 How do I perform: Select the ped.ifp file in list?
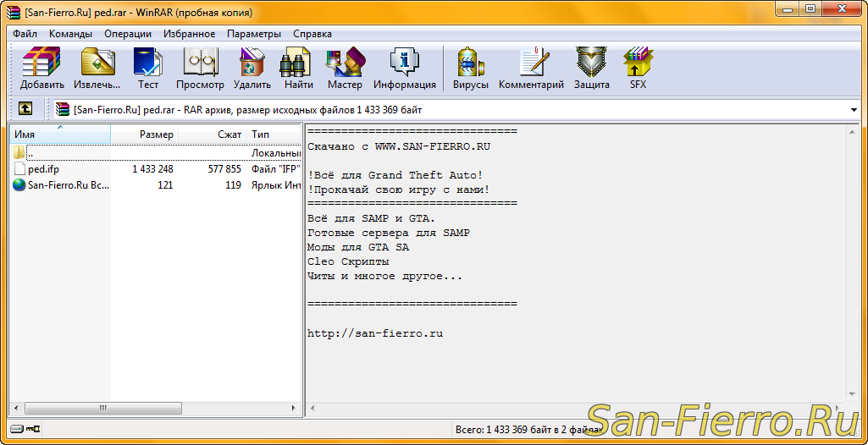43,169
